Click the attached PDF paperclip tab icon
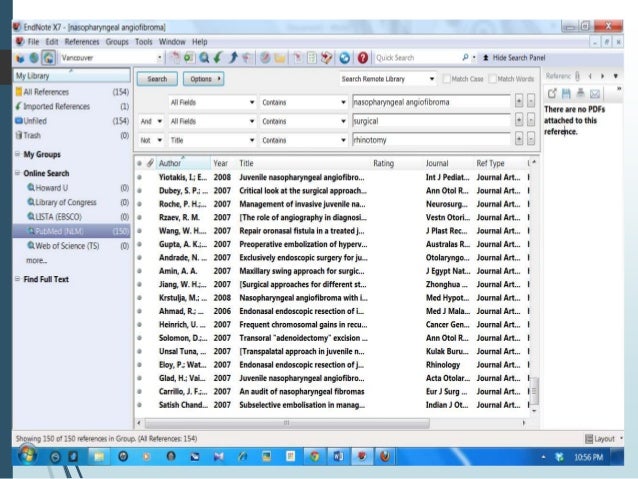 (x=577, y=76)
